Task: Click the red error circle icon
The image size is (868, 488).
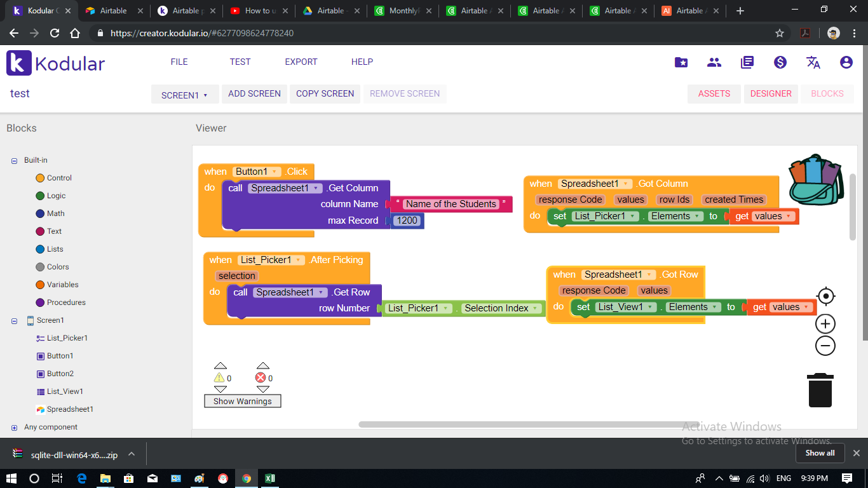Action: pos(261,378)
